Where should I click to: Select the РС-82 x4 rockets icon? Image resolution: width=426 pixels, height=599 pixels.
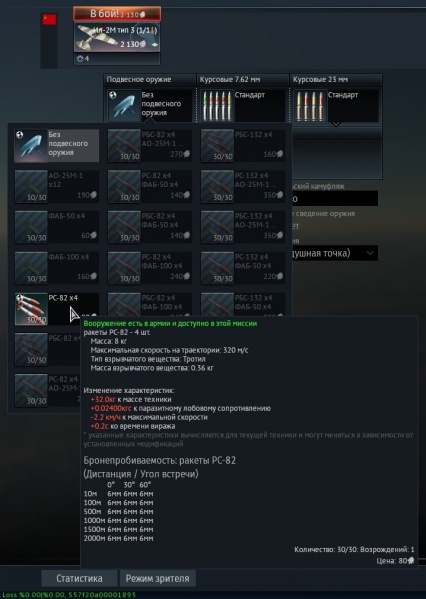coord(31,309)
